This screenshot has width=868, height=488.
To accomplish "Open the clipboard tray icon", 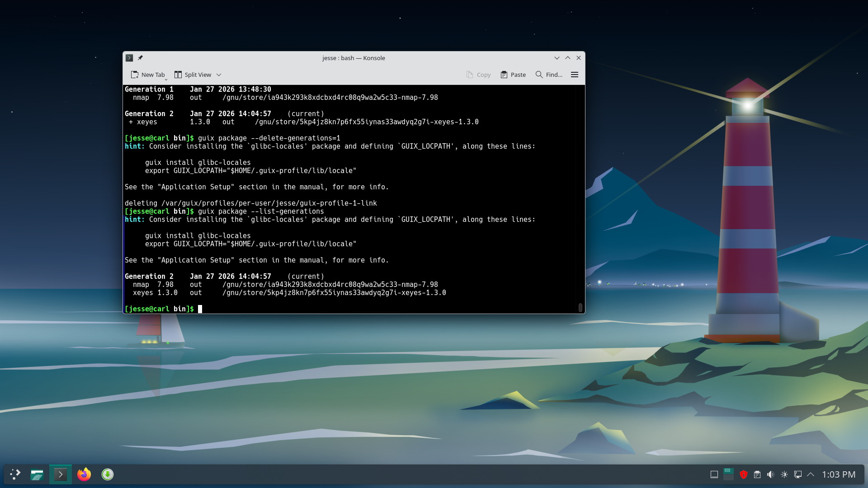I will 757,474.
